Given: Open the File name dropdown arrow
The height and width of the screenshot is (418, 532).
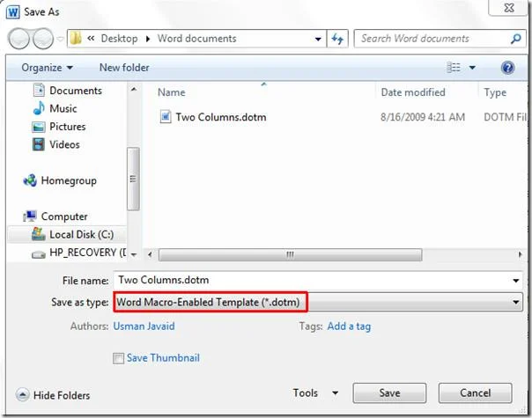Looking at the screenshot, I should point(516,281).
